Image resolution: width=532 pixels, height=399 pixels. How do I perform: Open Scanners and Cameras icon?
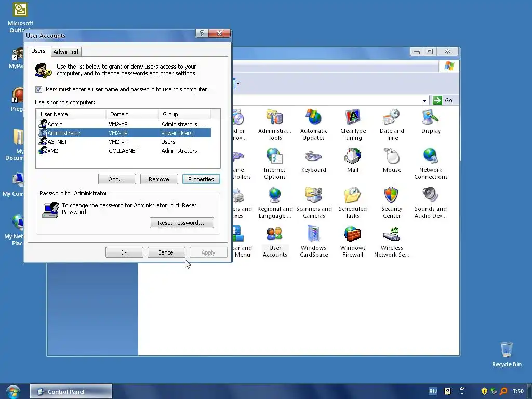point(314,203)
